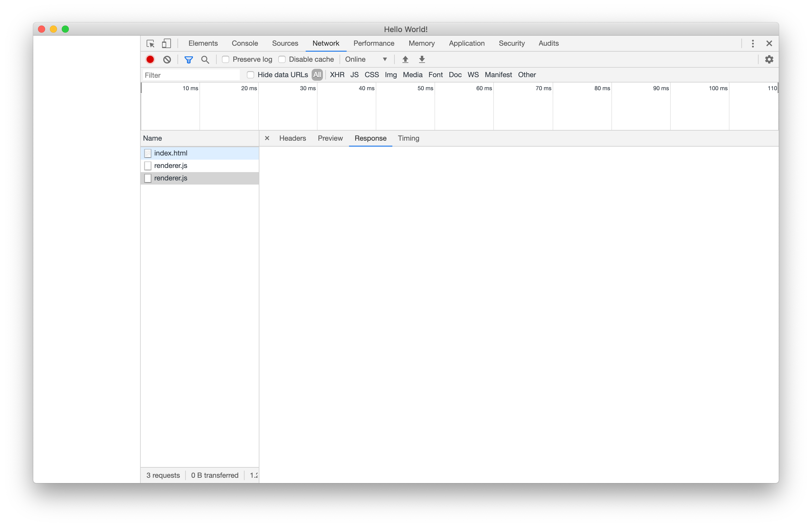This screenshot has width=812, height=527.
Task: Stop recording with the red record button
Action: tap(150, 59)
